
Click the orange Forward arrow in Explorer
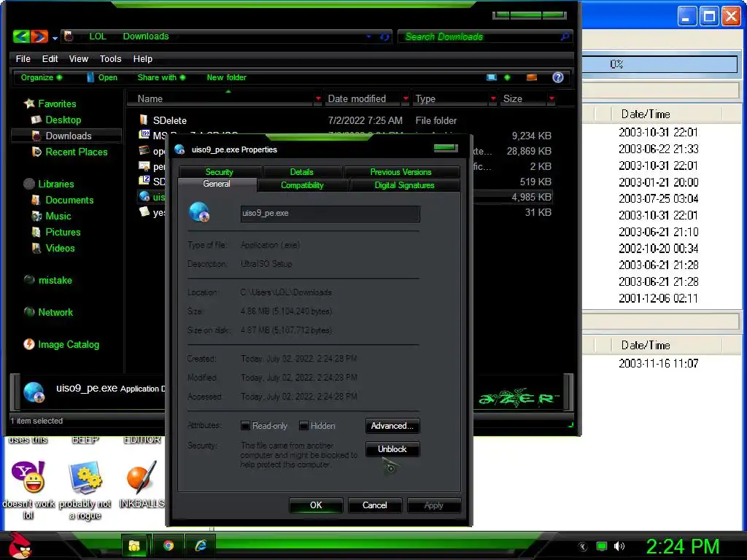39,36
